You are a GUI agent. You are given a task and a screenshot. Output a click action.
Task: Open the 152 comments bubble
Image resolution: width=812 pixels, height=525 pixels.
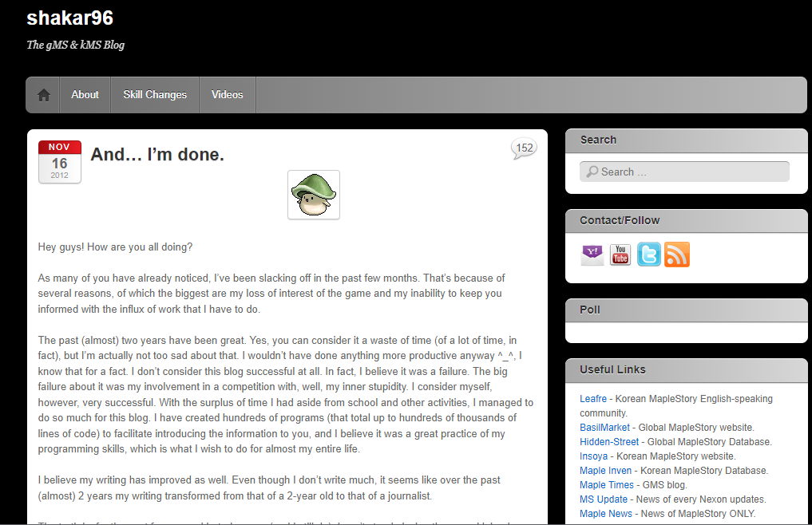(x=524, y=148)
